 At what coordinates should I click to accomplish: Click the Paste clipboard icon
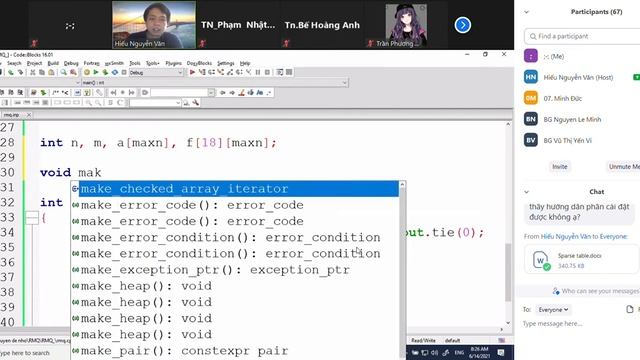[x=51, y=72]
